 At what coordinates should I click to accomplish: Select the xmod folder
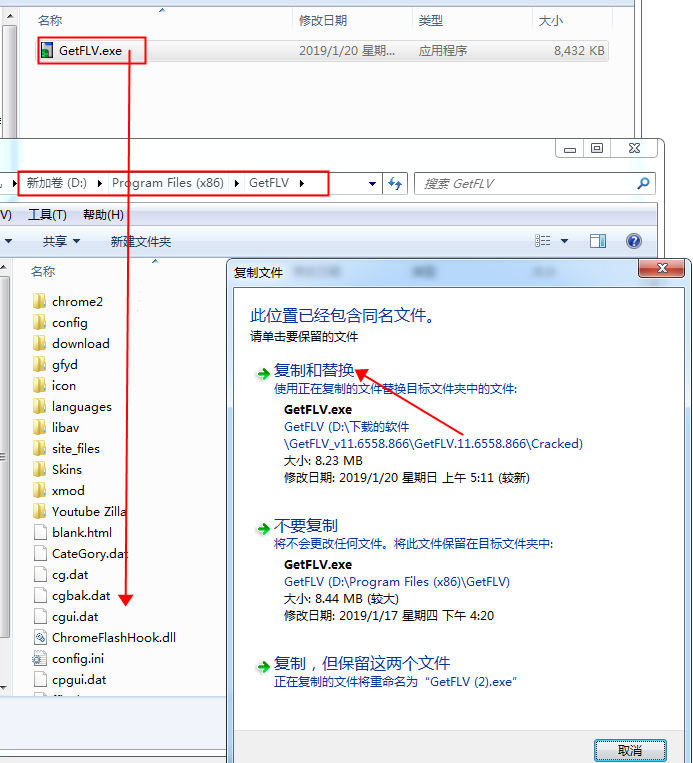[x=59, y=490]
